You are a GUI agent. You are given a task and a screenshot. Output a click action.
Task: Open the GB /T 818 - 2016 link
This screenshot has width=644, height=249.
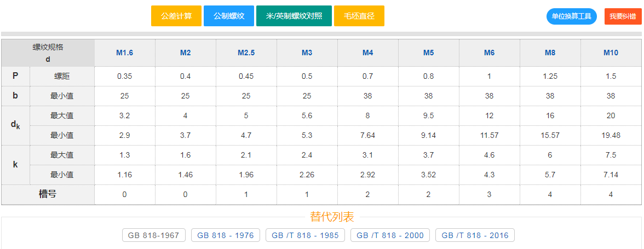coord(475,235)
